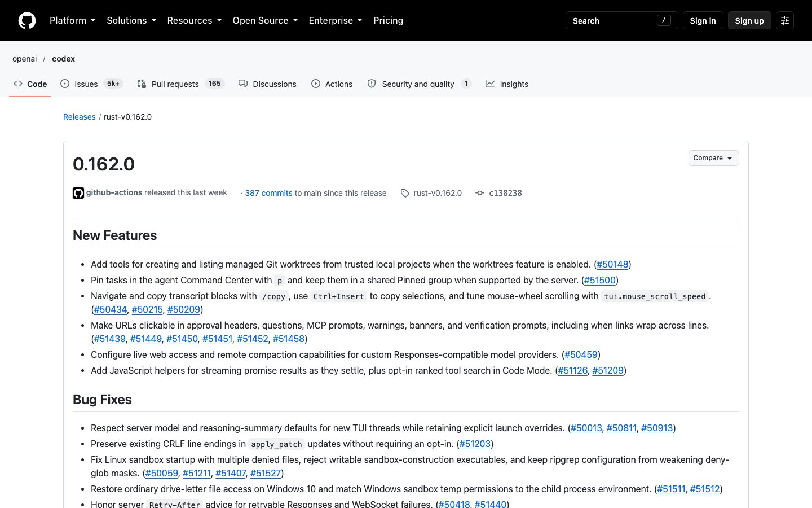This screenshot has height=508, width=812.
Task: Click the Sign in button
Action: tap(703, 20)
